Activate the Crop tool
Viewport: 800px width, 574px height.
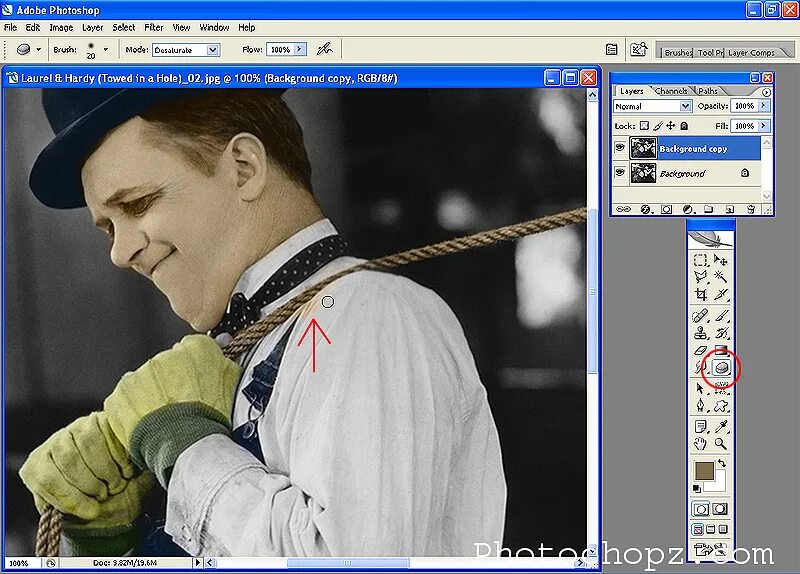(x=701, y=294)
